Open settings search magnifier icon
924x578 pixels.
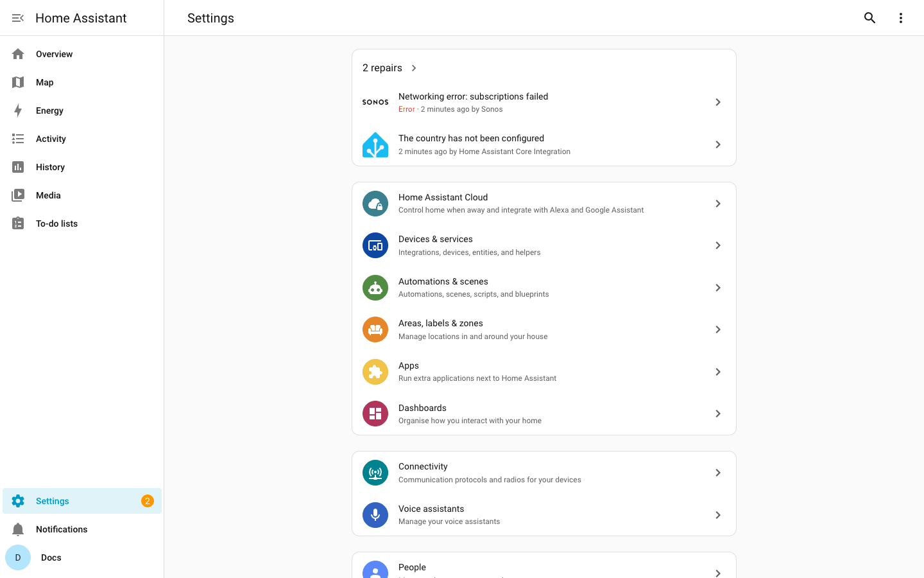869,18
